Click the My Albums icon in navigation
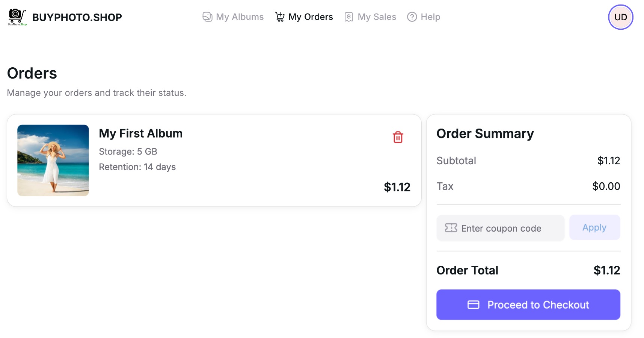This screenshot has height=338, width=644. coord(207,17)
